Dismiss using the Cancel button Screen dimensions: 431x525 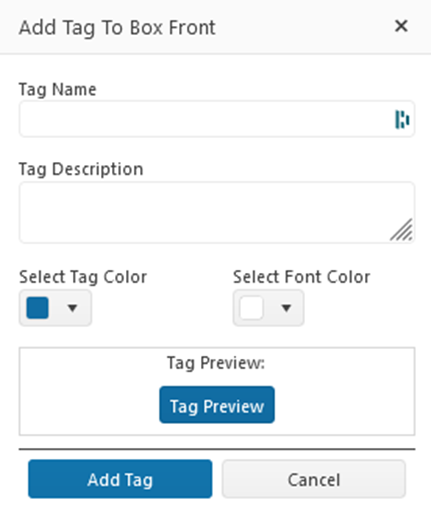coord(314,479)
